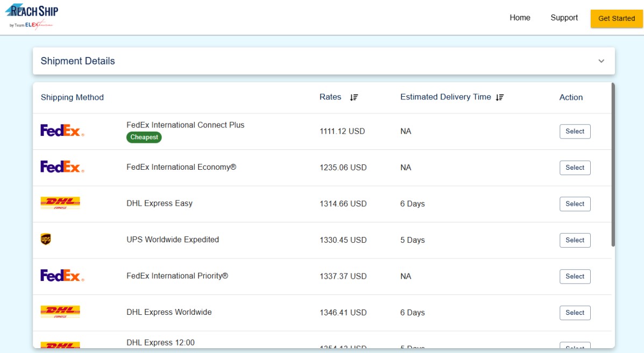Click NA delivery time for International Economy
Screen dimensions: 644x353
click(x=405, y=167)
